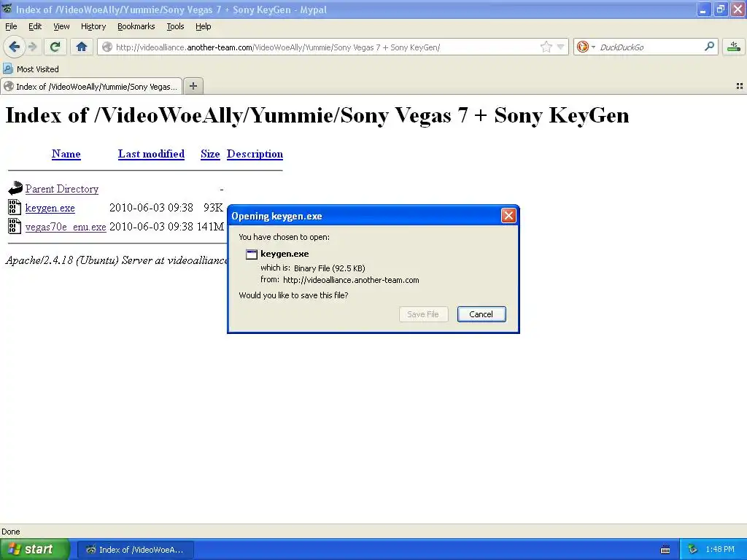747x560 pixels.
Task: Open the File menu
Action: 11,26
